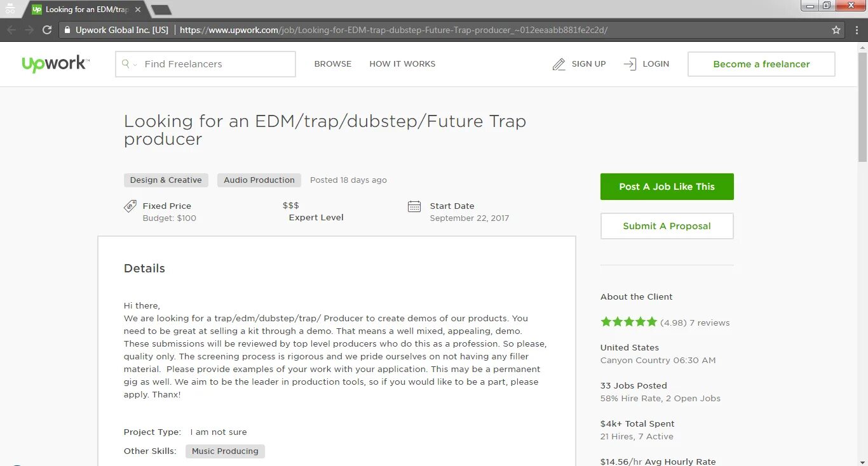Click the secure padlock site info icon
868x466 pixels.
pos(67,30)
